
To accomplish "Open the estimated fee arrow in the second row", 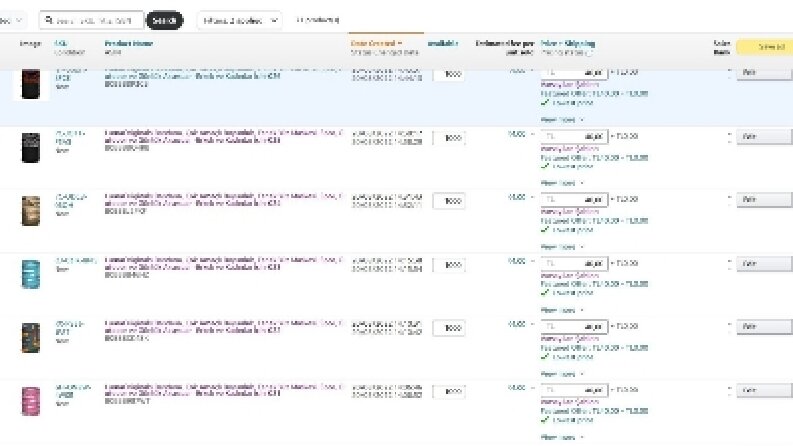I will pos(533,135).
